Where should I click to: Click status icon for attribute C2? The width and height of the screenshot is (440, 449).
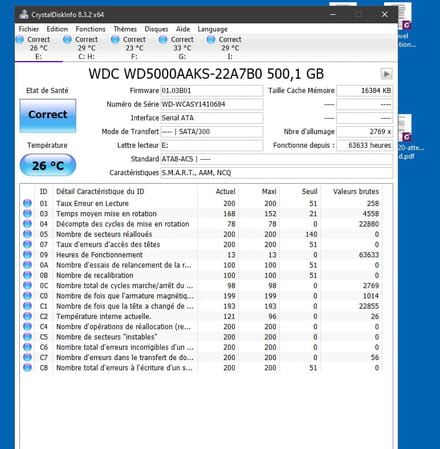coord(27,316)
